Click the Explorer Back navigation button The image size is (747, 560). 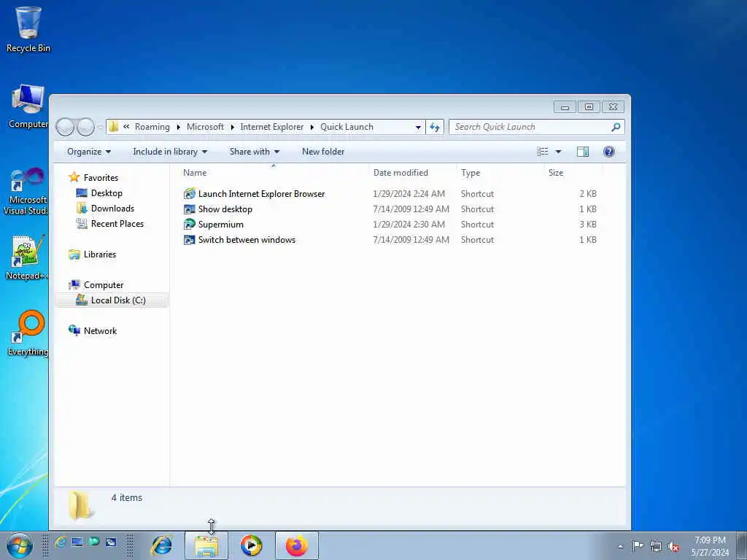[x=65, y=127]
